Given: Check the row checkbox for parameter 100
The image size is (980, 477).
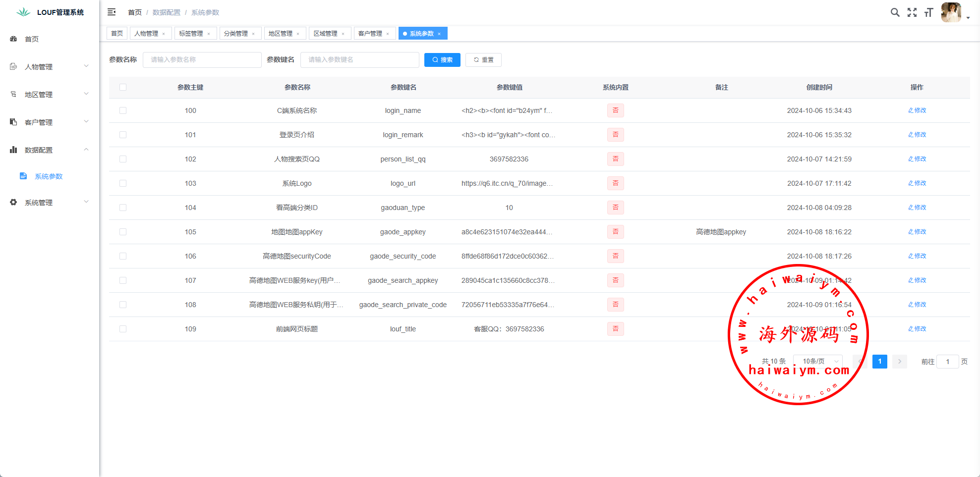Looking at the screenshot, I should [x=123, y=110].
